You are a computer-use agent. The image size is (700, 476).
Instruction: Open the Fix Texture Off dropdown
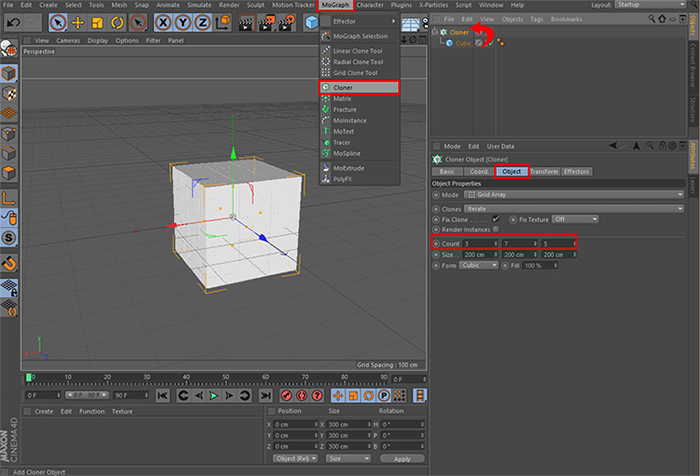(575, 219)
